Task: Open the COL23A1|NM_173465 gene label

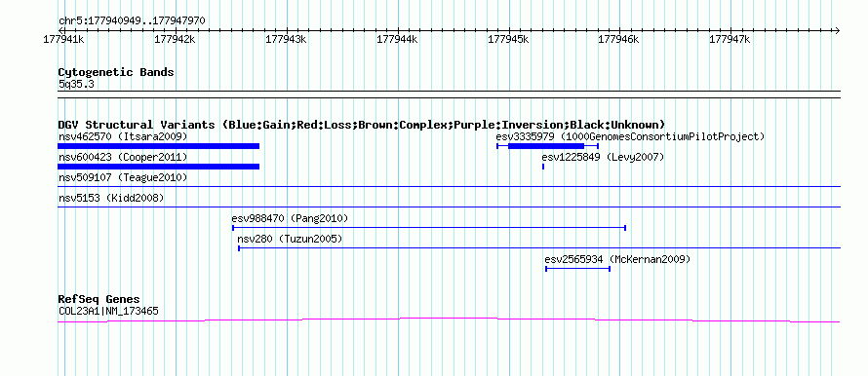Action: [x=108, y=312]
